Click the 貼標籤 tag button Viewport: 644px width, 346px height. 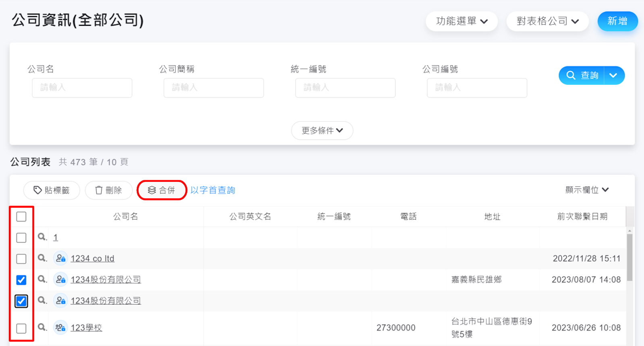[52, 190]
